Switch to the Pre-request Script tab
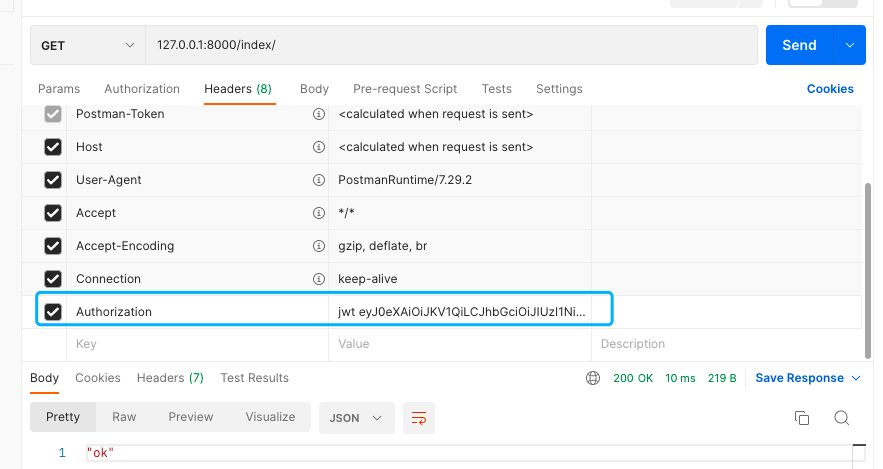883x469 pixels. click(x=391, y=89)
